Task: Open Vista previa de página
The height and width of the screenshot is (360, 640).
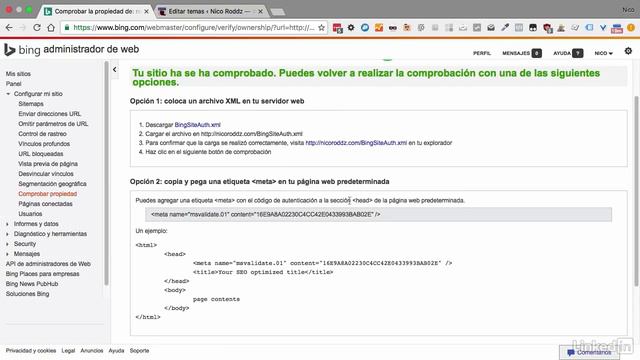Action: pyautogui.click(x=48, y=164)
